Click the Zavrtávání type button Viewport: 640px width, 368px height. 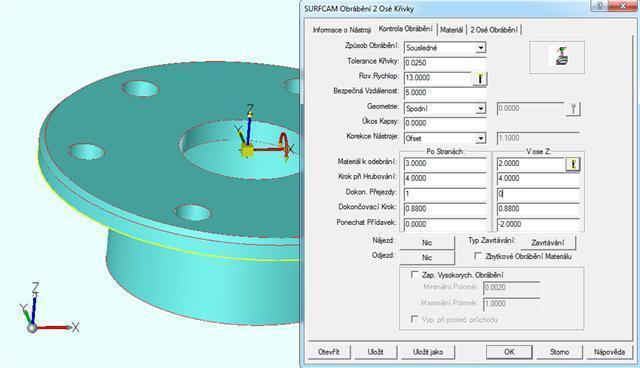[548, 242]
